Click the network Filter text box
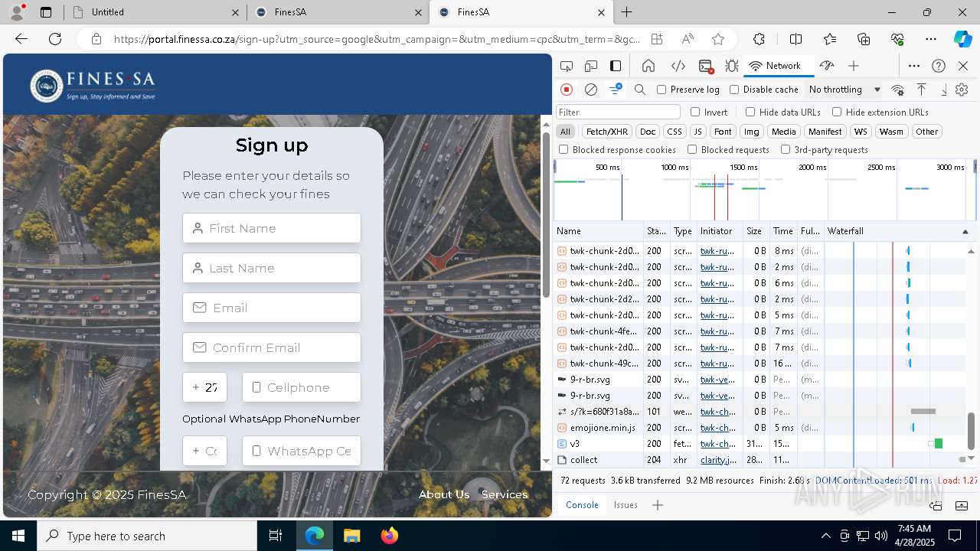Viewport: 980px width, 551px height. (618, 112)
